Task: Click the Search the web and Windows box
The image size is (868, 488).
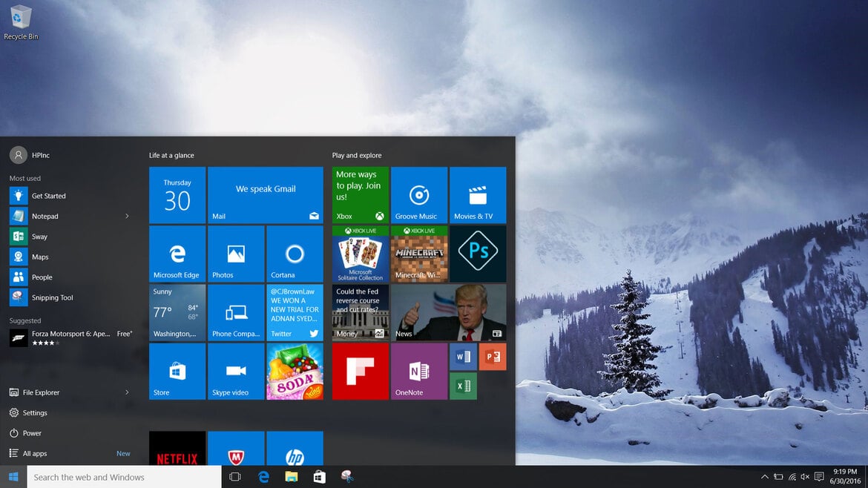Action: point(125,477)
